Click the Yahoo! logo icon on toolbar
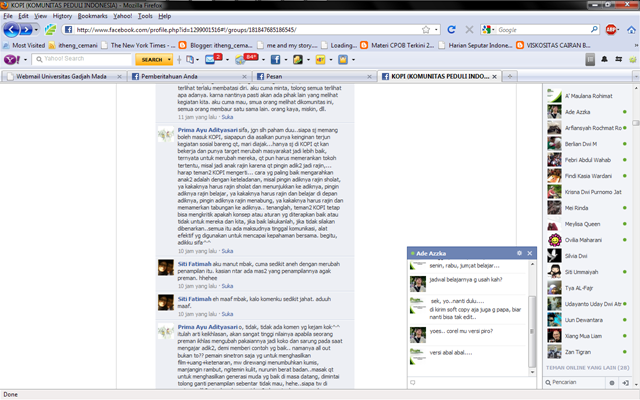This screenshot has height=400, width=640. [x=12, y=60]
